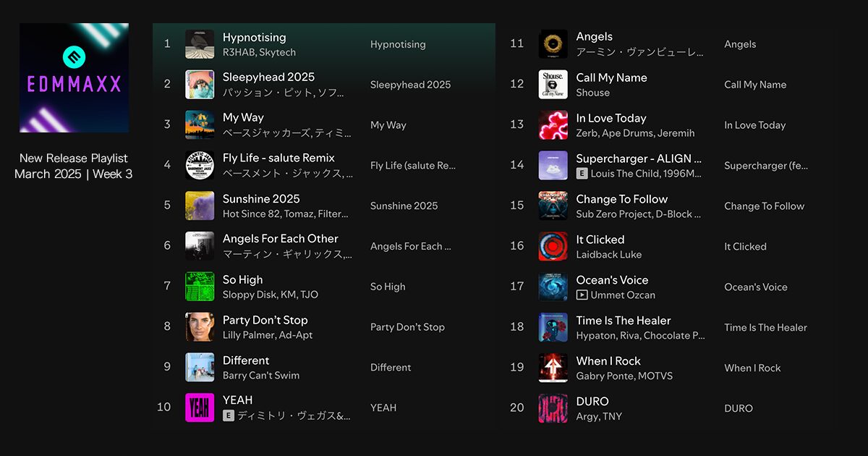Screen dimensions: 868x456
Task: Open artist line Sloppy Disk, KM, TJO
Action: 271,295
